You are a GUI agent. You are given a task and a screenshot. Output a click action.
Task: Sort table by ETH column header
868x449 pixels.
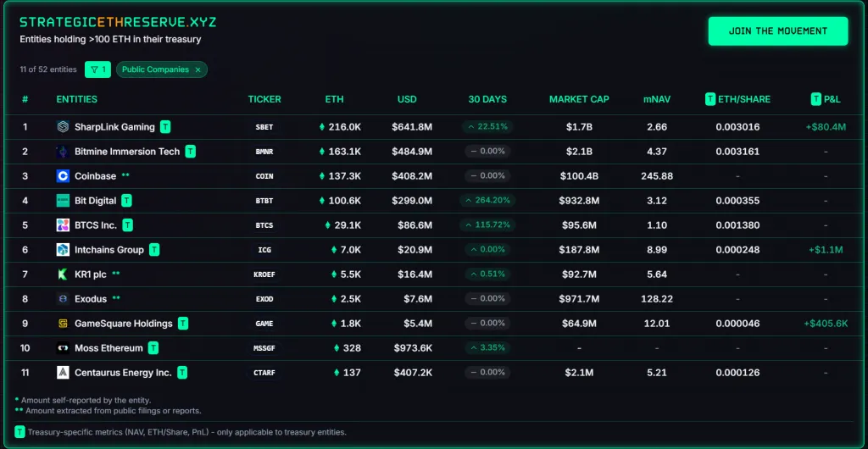(x=334, y=99)
